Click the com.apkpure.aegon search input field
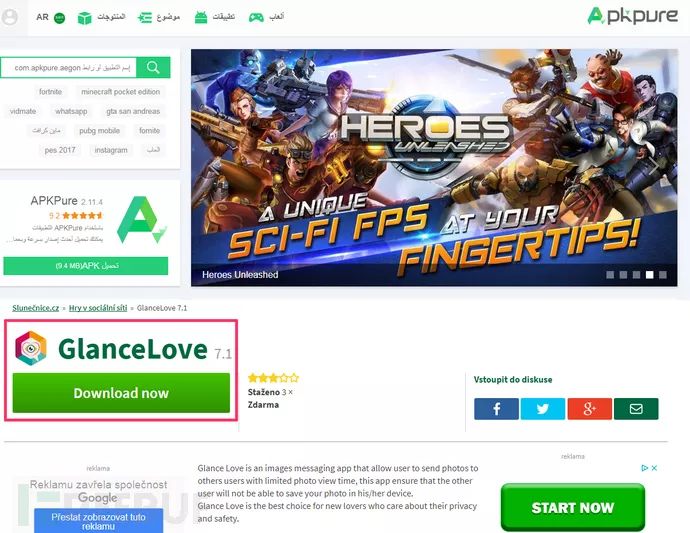The height and width of the screenshot is (533, 690). [69, 67]
